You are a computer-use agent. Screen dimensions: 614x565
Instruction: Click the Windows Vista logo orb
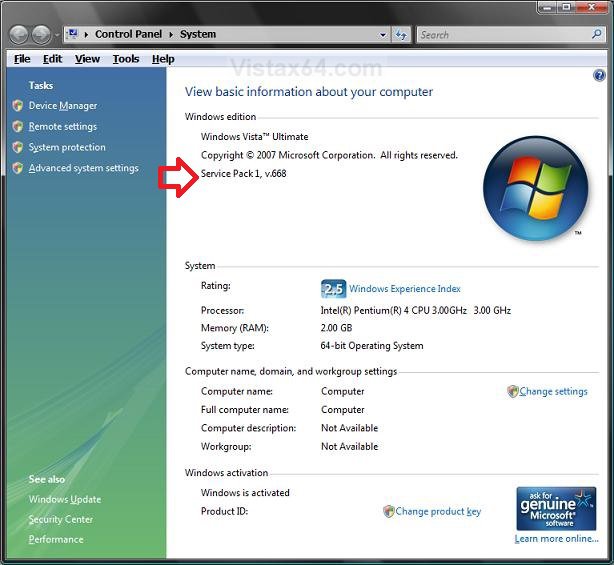pos(535,188)
